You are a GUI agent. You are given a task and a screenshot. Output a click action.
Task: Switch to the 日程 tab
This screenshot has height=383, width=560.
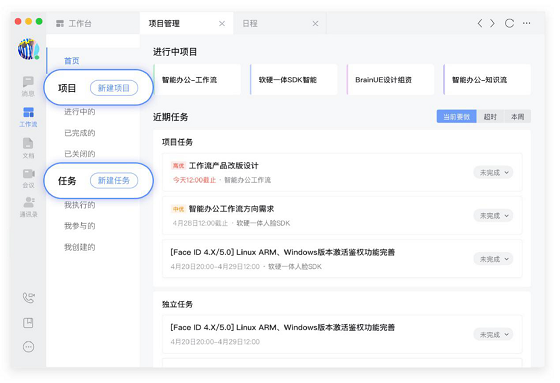(280, 24)
